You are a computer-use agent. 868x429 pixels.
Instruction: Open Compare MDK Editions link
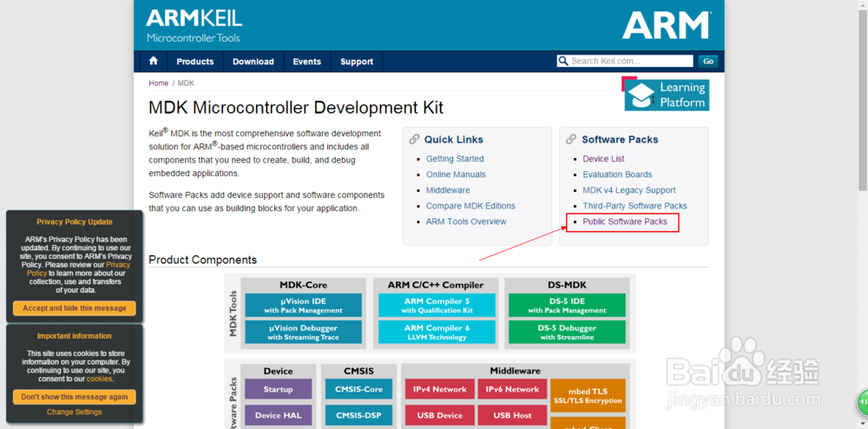pyautogui.click(x=470, y=206)
